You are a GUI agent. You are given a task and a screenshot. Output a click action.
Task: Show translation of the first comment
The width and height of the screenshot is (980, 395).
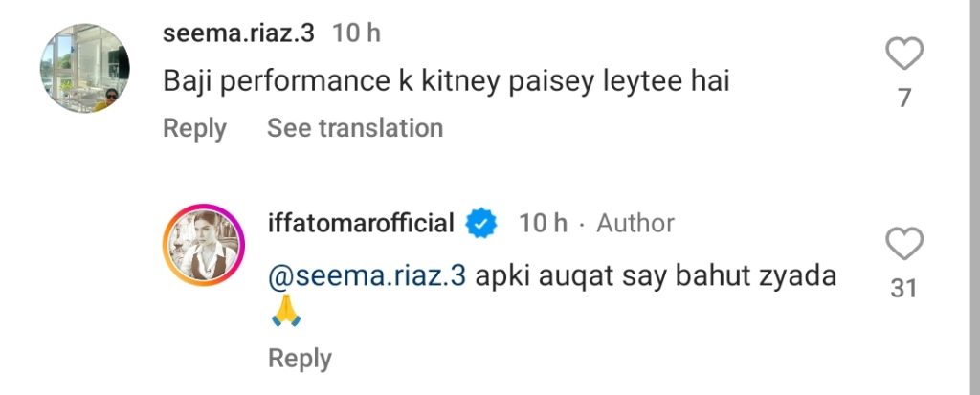[x=355, y=128]
